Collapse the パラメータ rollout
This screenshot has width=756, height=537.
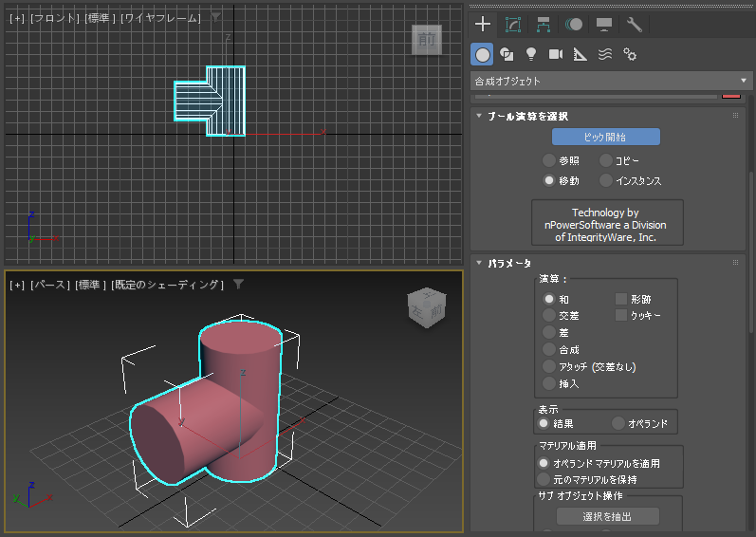pos(479,263)
